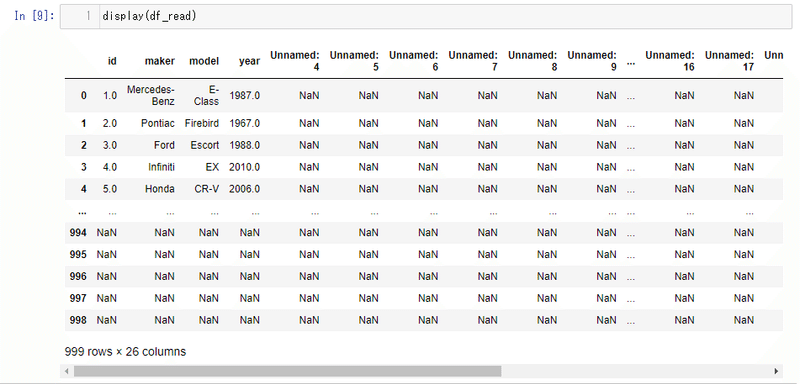The width and height of the screenshot is (800, 384).
Task: Select the 'Unnamed: 17' column header
Action: [x=730, y=61]
